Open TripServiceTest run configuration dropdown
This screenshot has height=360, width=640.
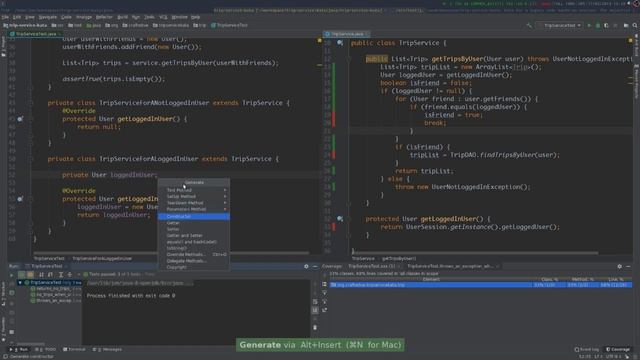[x=560, y=25]
